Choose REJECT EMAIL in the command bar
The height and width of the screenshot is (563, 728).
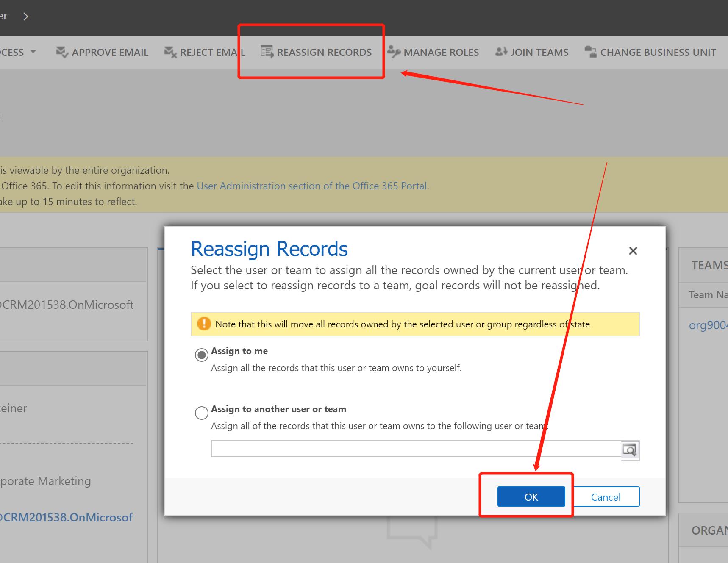pos(205,52)
